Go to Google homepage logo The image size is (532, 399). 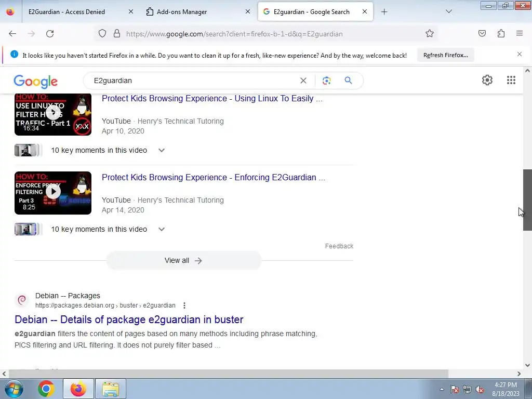point(36,82)
